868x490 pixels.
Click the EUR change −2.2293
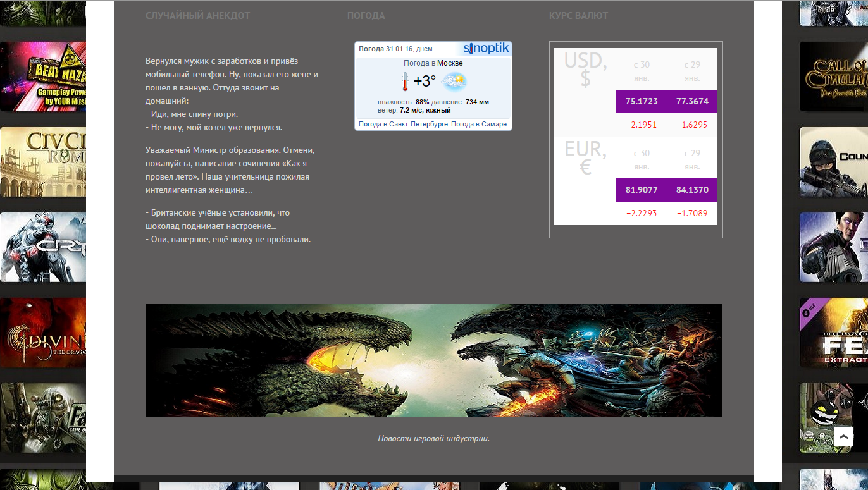(642, 213)
